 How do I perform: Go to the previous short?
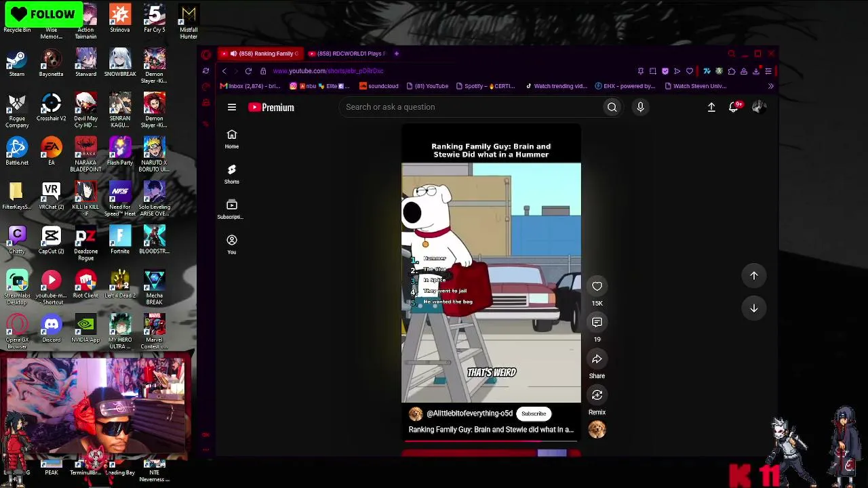(754, 276)
